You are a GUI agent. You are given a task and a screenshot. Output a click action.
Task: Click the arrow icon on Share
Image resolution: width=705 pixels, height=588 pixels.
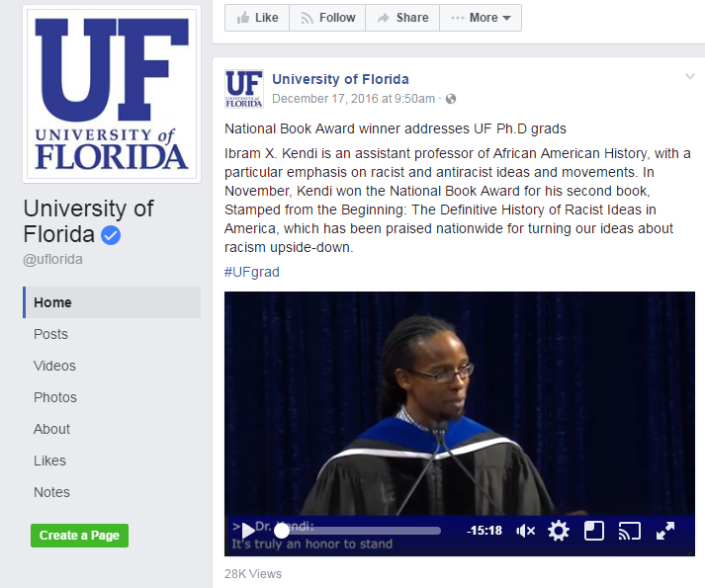point(383,18)
